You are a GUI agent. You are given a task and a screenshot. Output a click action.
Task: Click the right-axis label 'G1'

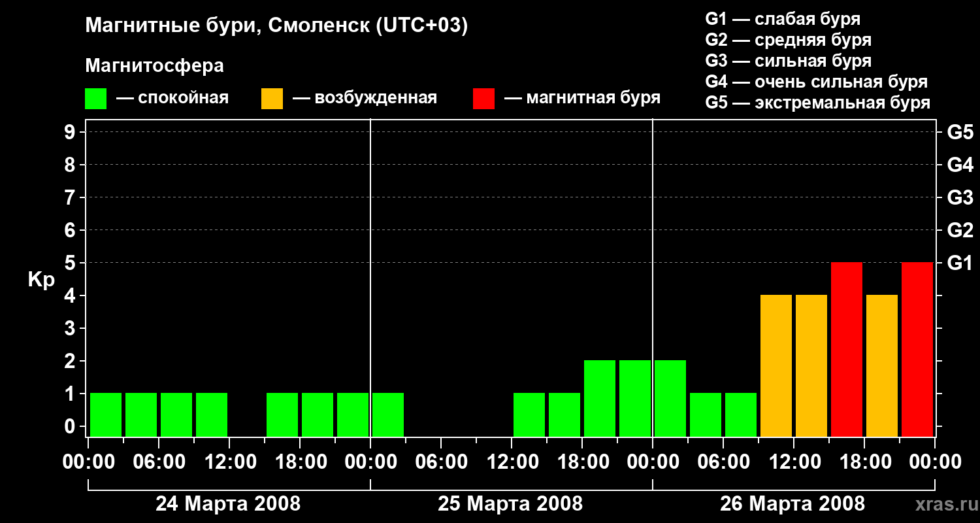[x=960, y=263]
